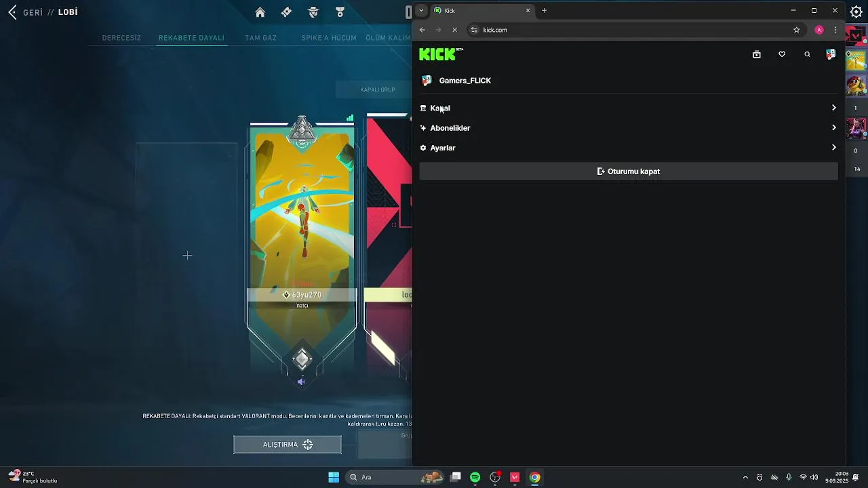Open the Agents icon in Valorant

[313, 12]
